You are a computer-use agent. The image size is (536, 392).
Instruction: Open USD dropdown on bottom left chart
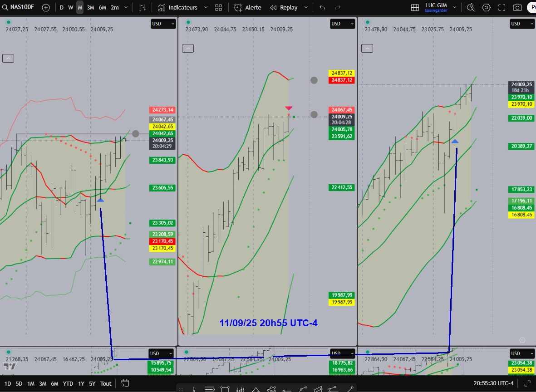[x=162, y=353]
